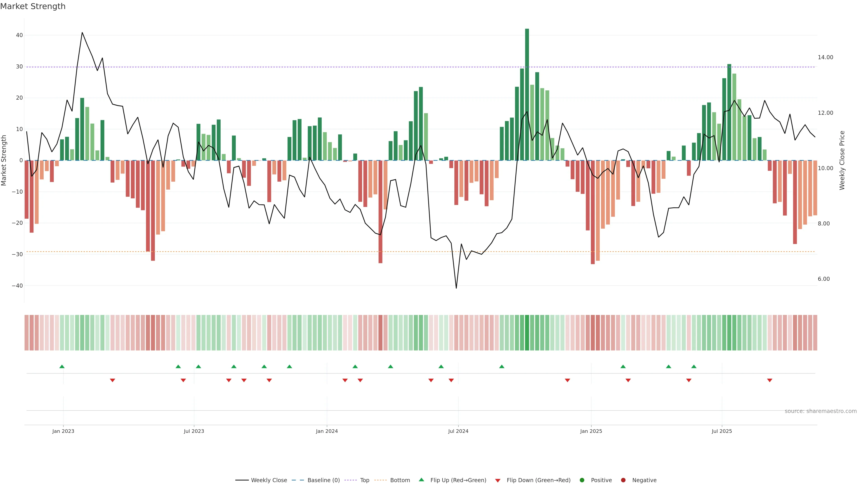868x488 pixels.
Task: Click the green Positive circle legend icon
Action: pos(582,480)
